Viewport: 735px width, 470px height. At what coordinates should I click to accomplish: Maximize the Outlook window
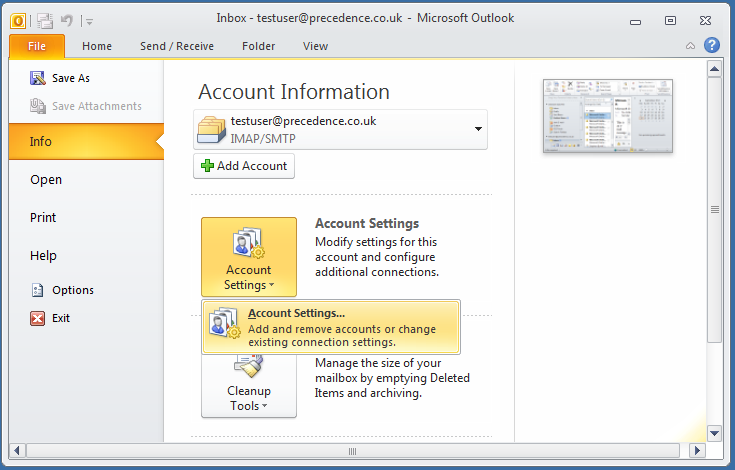[x=670, y=21]
